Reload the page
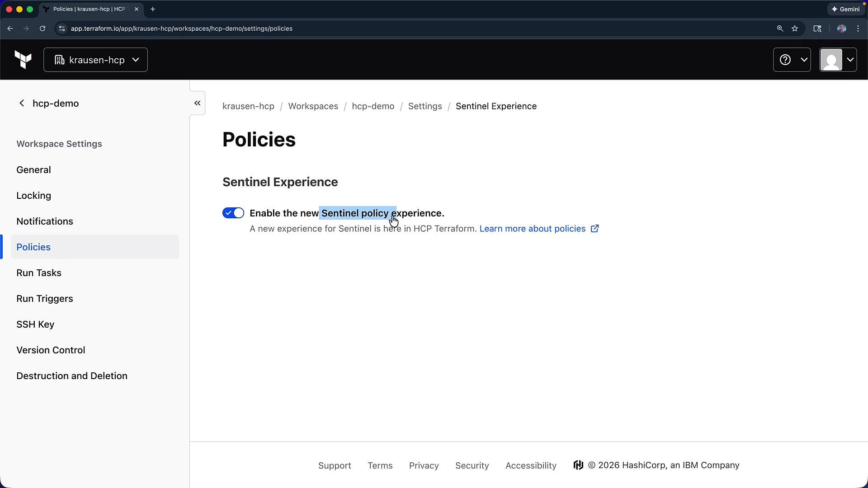 click(42, 28)
